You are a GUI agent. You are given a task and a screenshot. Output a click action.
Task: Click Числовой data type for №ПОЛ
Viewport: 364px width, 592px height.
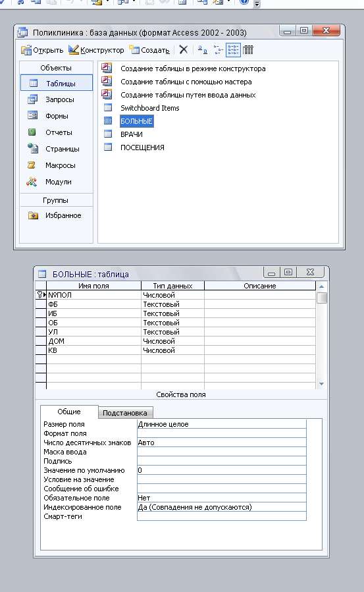pos(172,295)
